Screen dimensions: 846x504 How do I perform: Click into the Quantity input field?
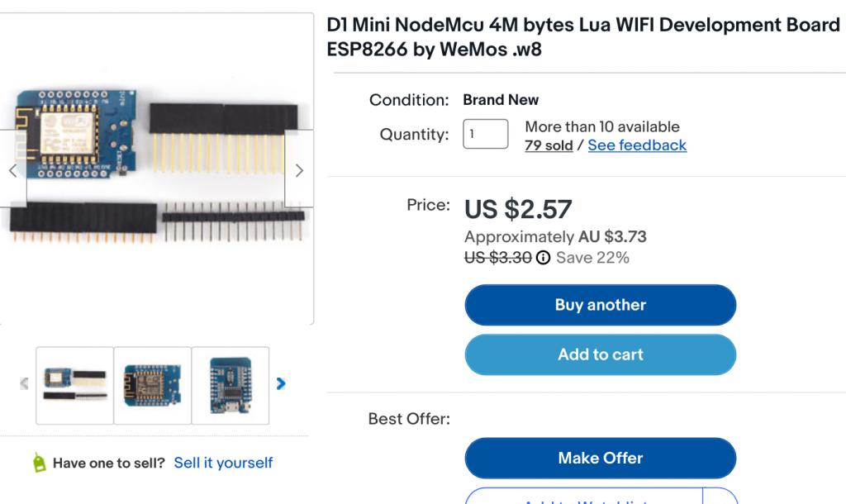pos(485,134)
